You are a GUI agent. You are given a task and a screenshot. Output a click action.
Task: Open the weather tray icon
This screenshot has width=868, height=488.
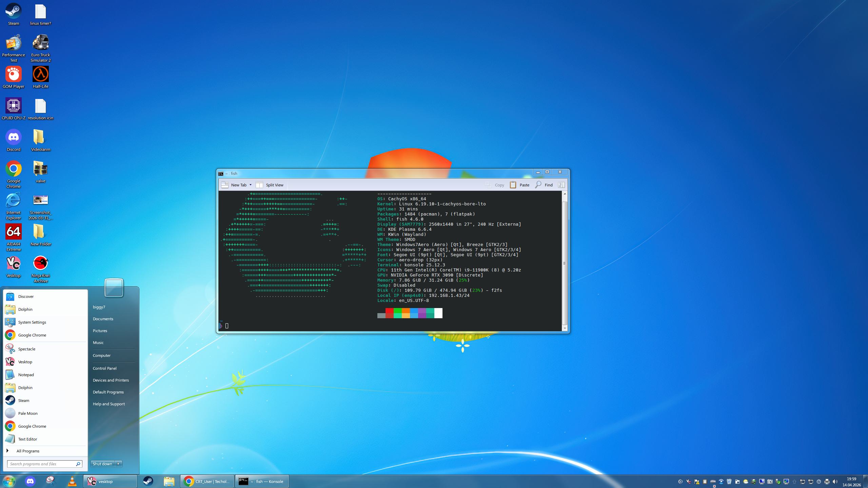pyautogui.click(x=746, y=482)
